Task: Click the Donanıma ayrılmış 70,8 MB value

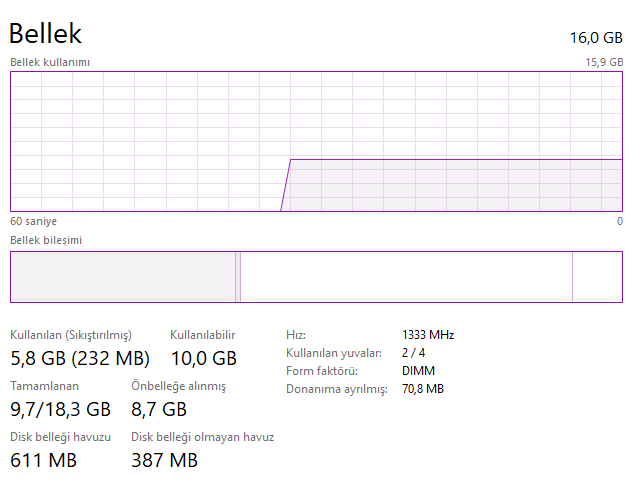Action: click(x=423, y=389)
